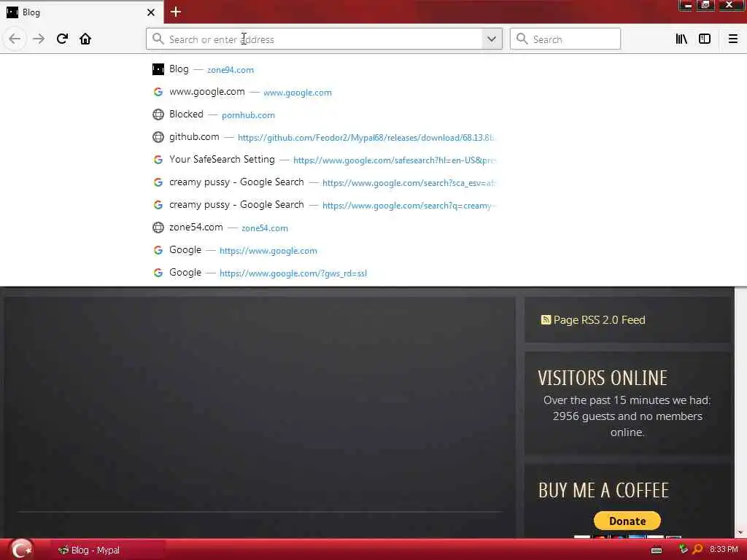The height and width of the screenshot is (560, 747).
Task: Select Your SafeSearch Setting suggestion
Action: point(324,160)
